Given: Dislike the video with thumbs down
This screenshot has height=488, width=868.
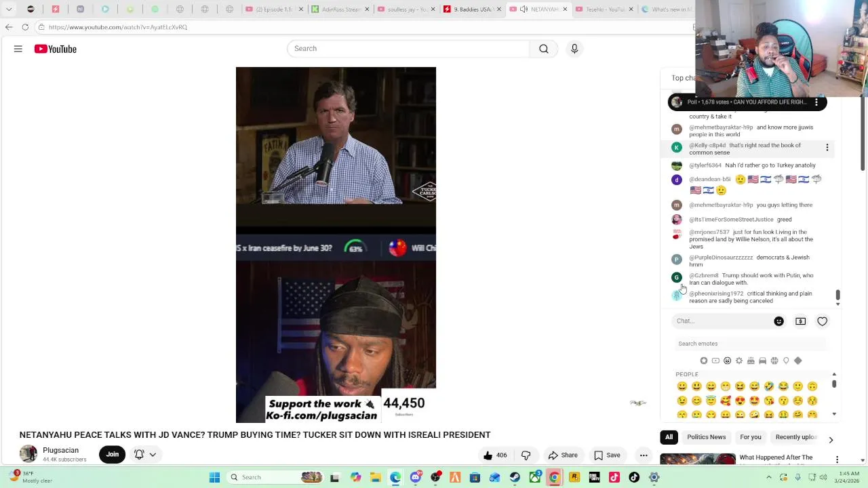Looking at the screenshot, I should point(526,455).
